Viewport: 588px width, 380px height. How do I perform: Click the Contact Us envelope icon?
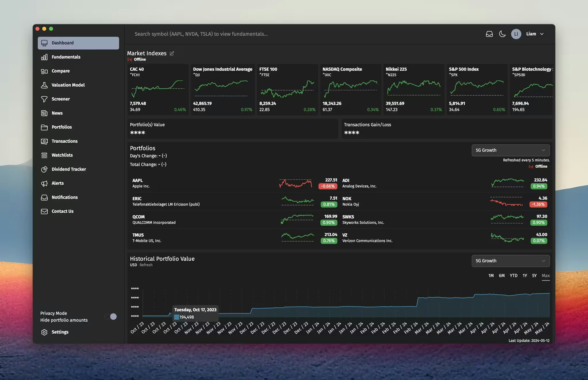coord(44,212)
